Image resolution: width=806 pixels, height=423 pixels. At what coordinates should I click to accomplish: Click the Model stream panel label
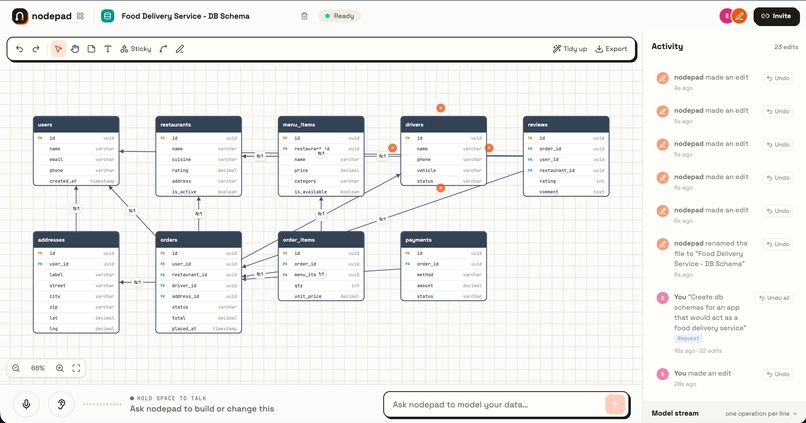(x=675, y=413)
